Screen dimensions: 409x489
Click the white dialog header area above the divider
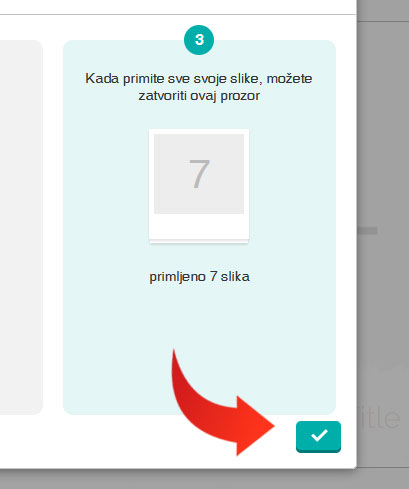[178, 7]
